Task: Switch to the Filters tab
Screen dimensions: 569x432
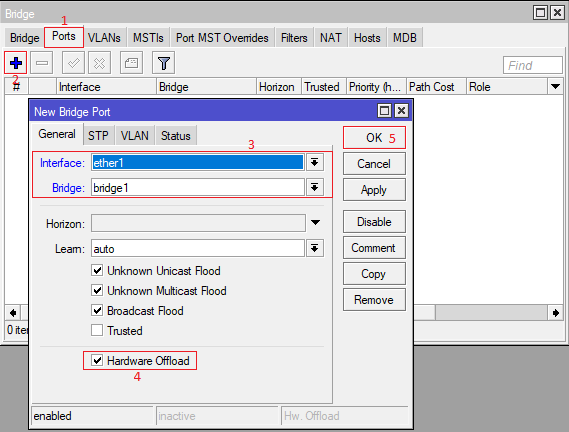Action: pyautogui.click(x=294, y=38)
